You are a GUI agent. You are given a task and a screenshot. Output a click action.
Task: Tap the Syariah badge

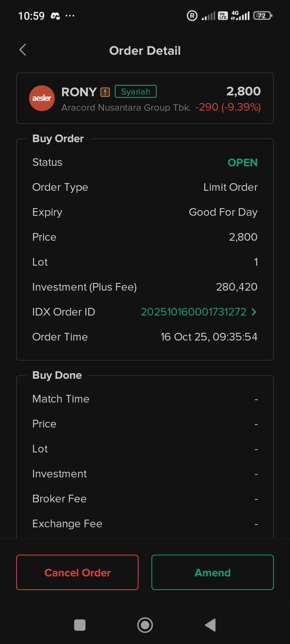tap(136, 92)
